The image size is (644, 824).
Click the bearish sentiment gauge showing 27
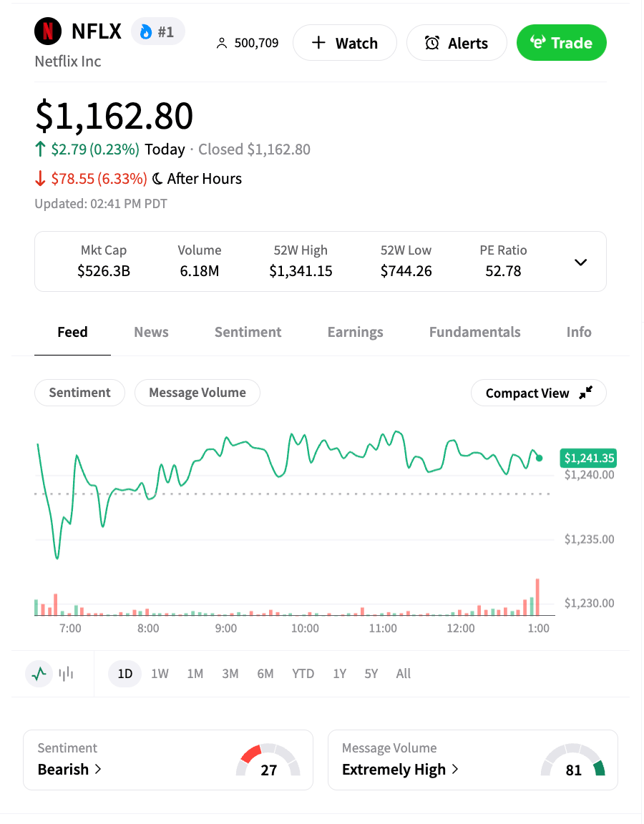click(x=268, y=761)
